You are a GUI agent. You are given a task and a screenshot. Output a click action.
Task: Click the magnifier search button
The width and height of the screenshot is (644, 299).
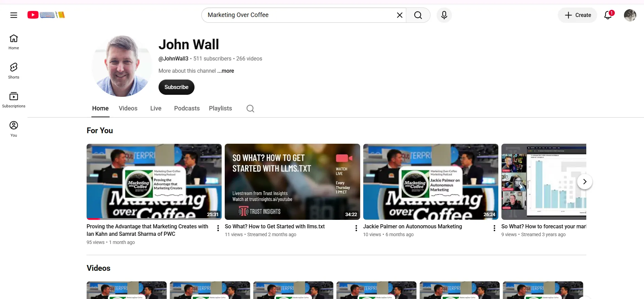point(418,15)
